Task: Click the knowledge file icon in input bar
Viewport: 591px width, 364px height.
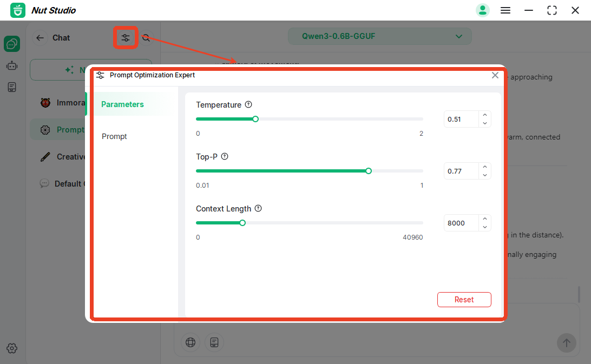Action: click(214, 342)
